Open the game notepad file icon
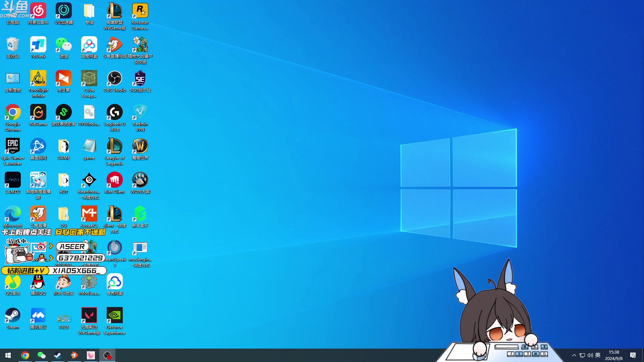The image size is (644, 362). (89, 149)
